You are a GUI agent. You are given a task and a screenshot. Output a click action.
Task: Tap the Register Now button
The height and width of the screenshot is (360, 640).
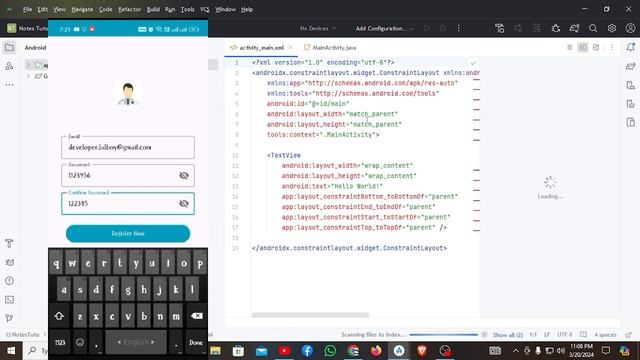point(128,233)
